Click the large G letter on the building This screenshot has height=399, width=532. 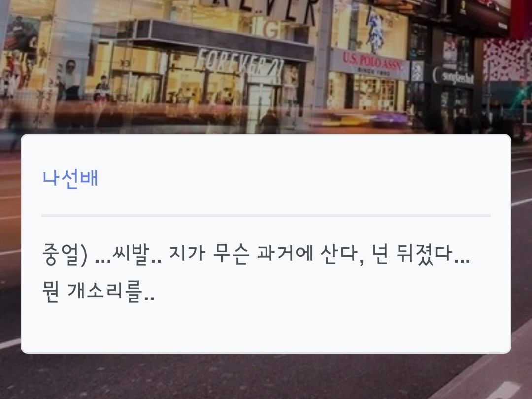(272, 30)
